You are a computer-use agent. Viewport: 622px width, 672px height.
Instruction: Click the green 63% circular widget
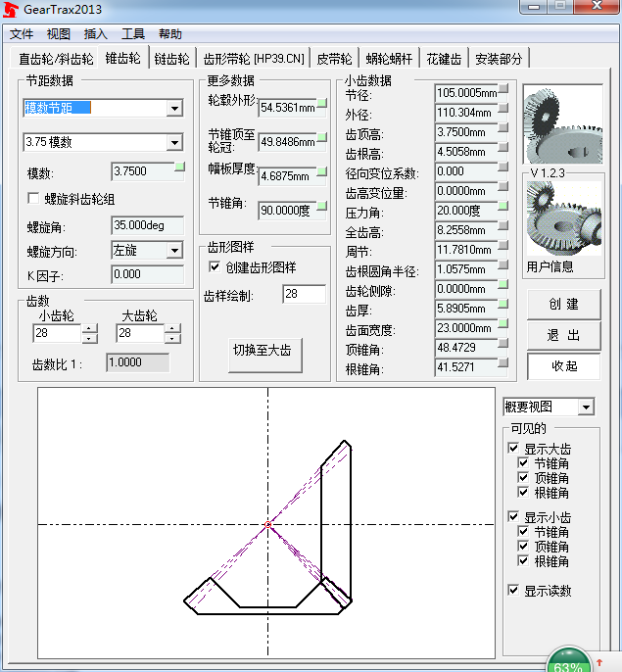point(568,659)
